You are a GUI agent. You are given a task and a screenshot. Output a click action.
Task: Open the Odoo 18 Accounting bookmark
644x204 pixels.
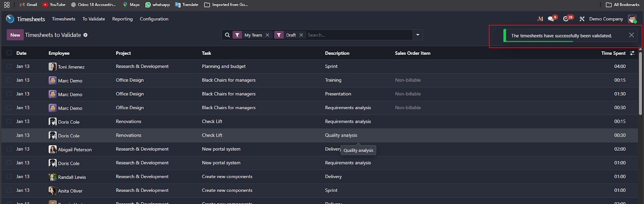[93, 5]
